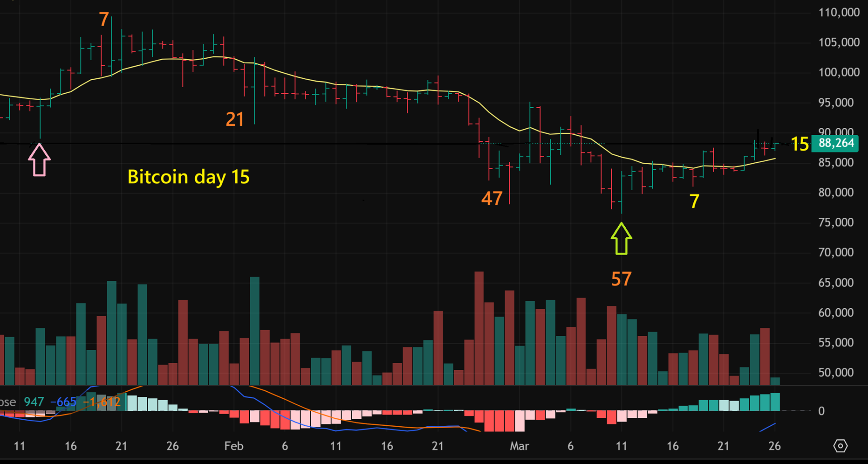Click the orange indicator value −1,612
868x464 pixels.
coord(102,402)
